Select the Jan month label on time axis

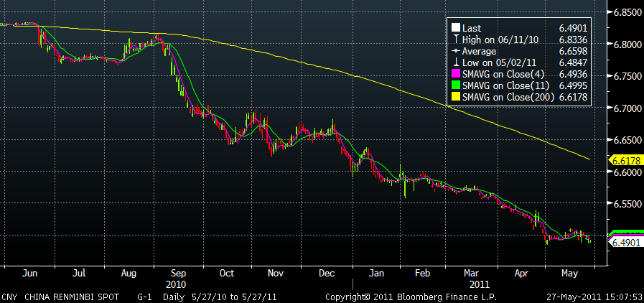[373, 274]
